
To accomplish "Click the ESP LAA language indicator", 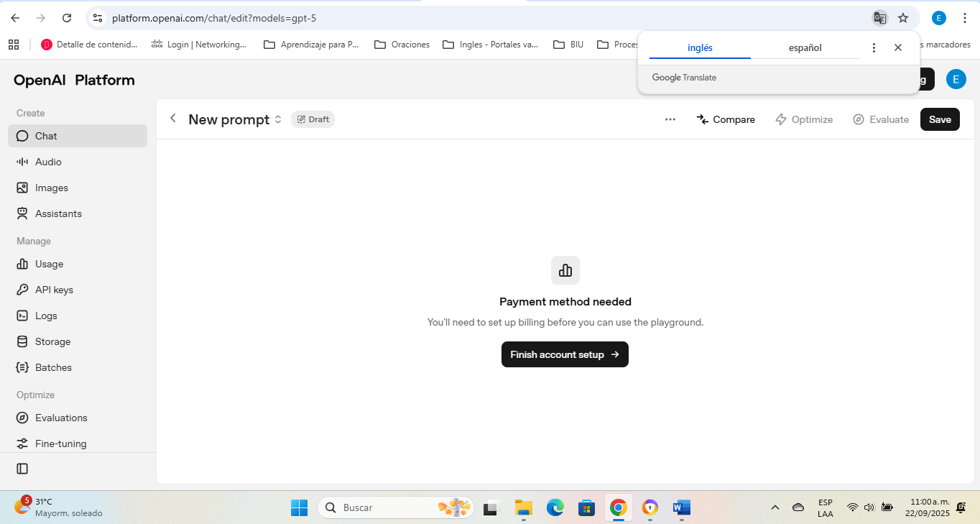I will coord(826,507).
